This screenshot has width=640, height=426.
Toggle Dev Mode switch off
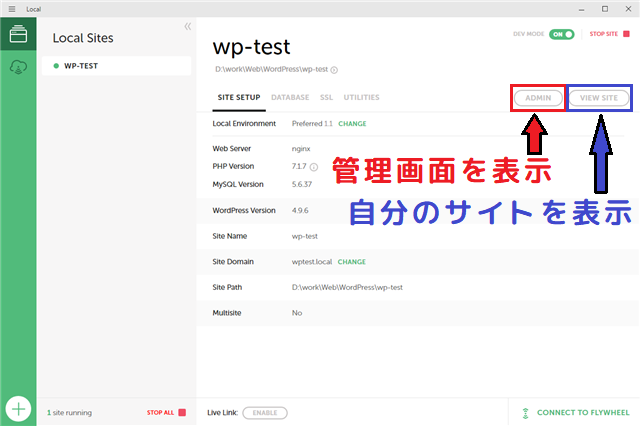point(562,34)
